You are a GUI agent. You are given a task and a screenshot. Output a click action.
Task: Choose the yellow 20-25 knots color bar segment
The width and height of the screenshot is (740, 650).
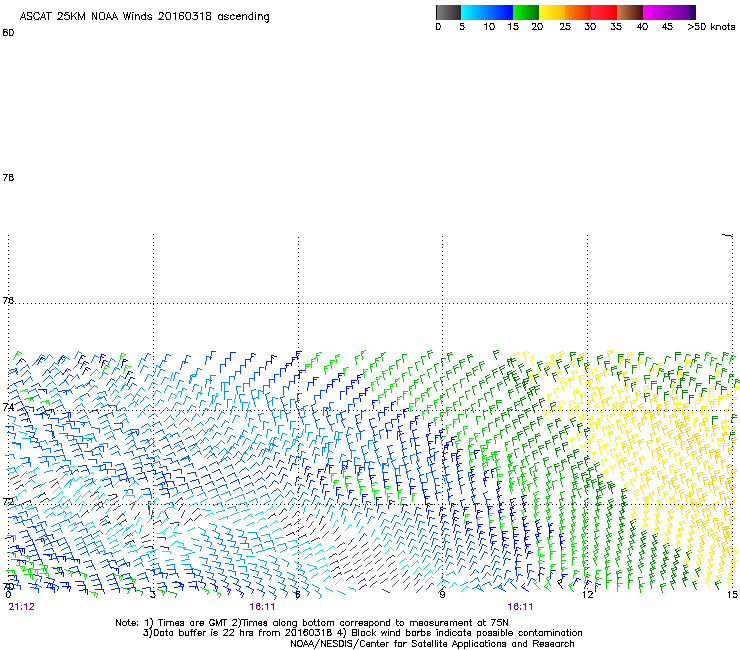pos(552,12)
